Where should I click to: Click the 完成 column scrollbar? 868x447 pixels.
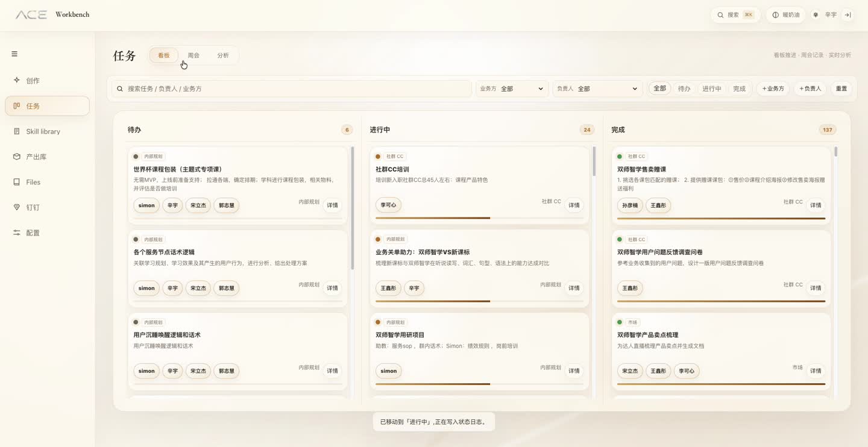tap(836, 152)
